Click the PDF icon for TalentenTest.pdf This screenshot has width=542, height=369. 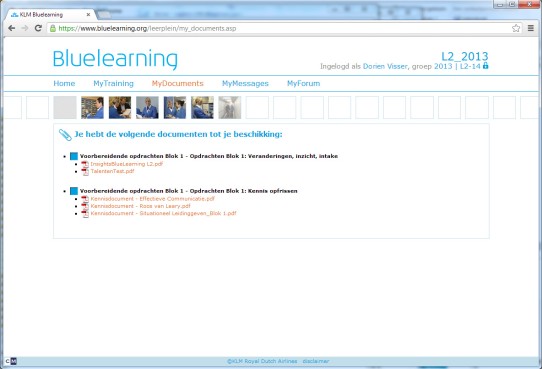[85, 171]
